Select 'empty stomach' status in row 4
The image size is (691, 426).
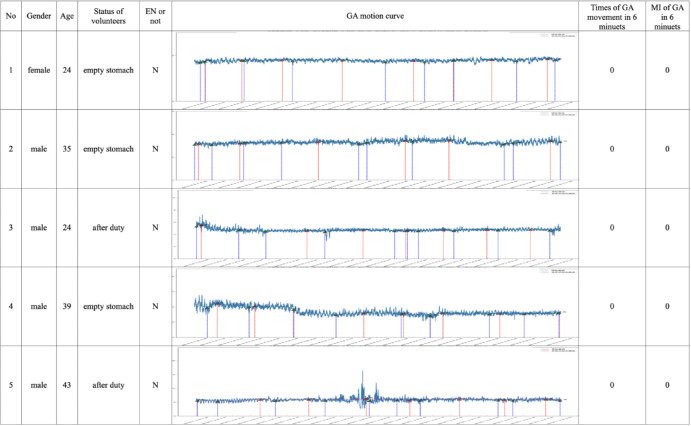[x=108, y=306]
